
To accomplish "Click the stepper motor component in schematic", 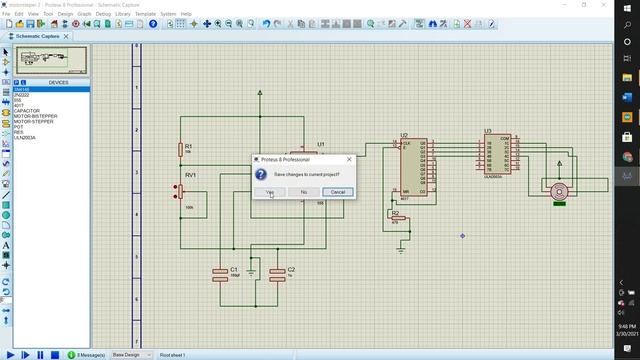I will [x=559, y=191].
